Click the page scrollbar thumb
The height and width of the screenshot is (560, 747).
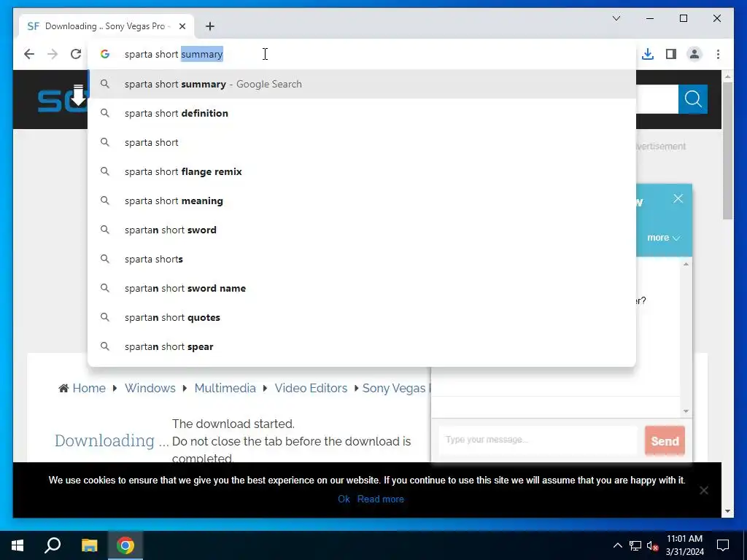[727, 150]
